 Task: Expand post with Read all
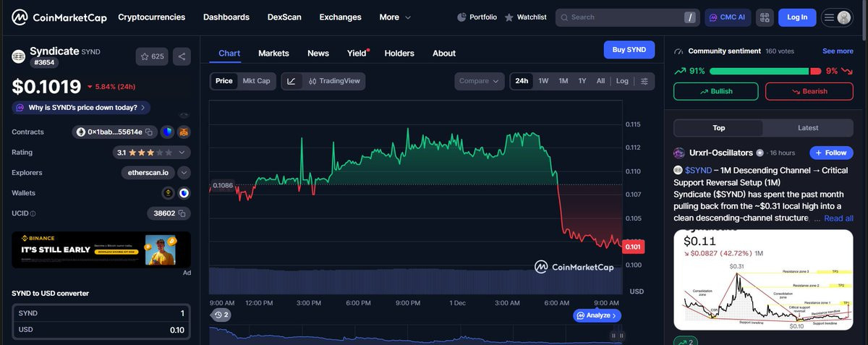pyautogui.click(x=838, y=218)
